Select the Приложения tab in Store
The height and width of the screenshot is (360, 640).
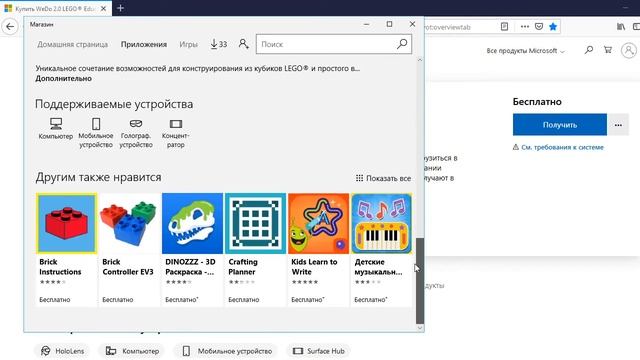click(x=144, y=44)
